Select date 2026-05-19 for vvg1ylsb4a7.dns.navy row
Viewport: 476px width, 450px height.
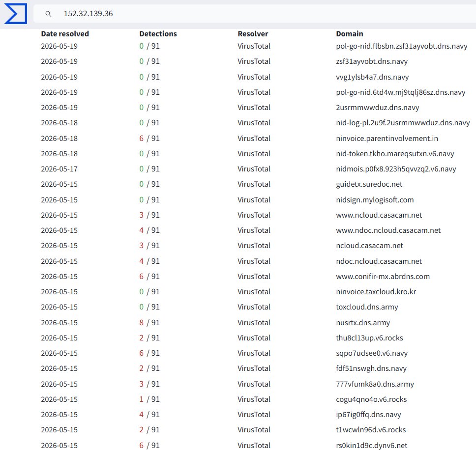pyautogui.click(x=59, y=77)
